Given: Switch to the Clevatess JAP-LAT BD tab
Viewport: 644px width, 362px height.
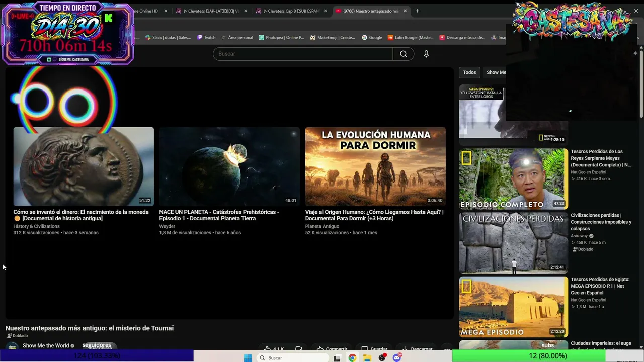Looking at the screenshot, I should pyautogui.click(x=210, y=11).
